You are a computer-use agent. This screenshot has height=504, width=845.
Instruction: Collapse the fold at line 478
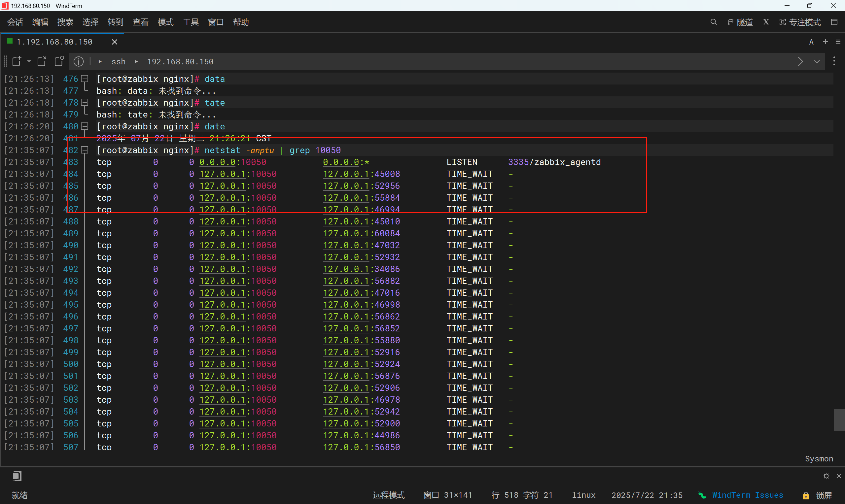point(85,103)
